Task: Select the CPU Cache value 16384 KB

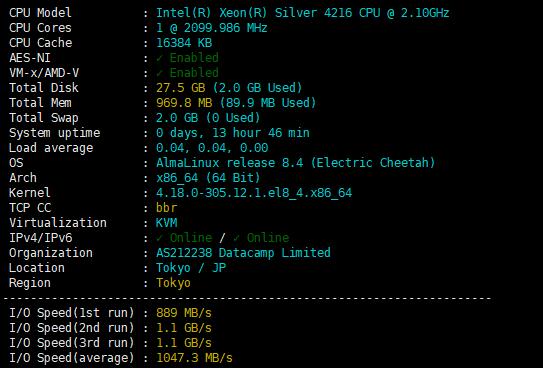Action: click(x=184, y=43)
